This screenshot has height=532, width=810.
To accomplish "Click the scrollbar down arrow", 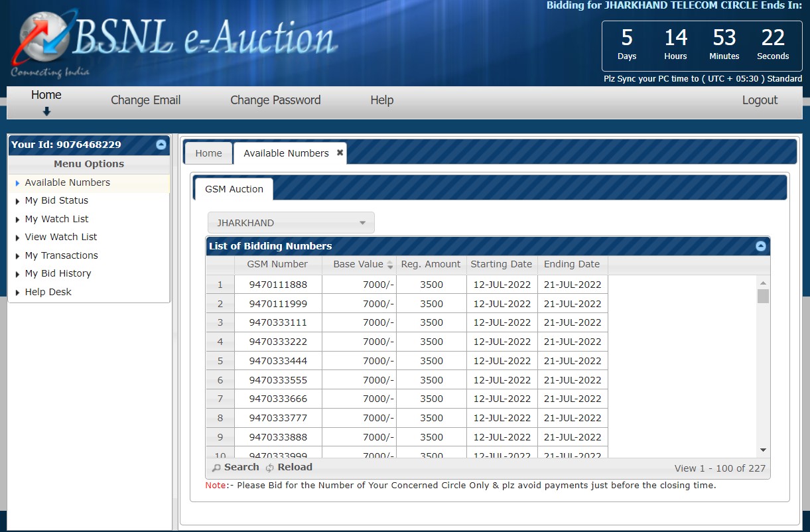I will (763, 450).
